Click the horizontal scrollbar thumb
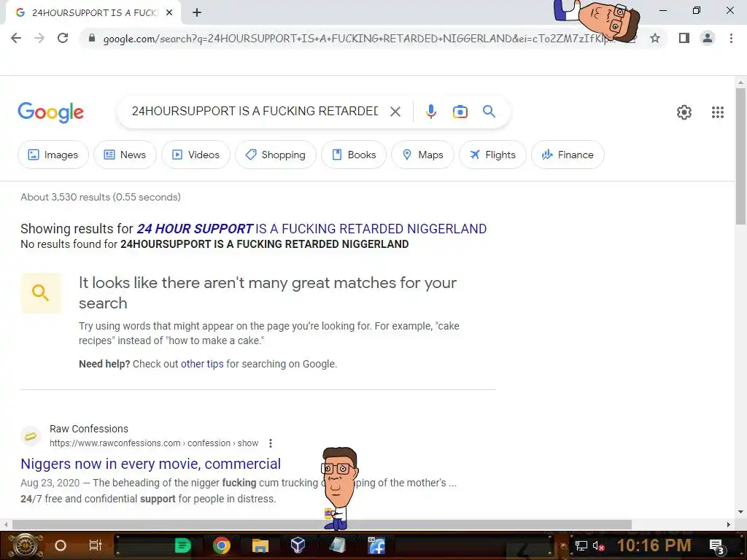 tap(322, 525)
